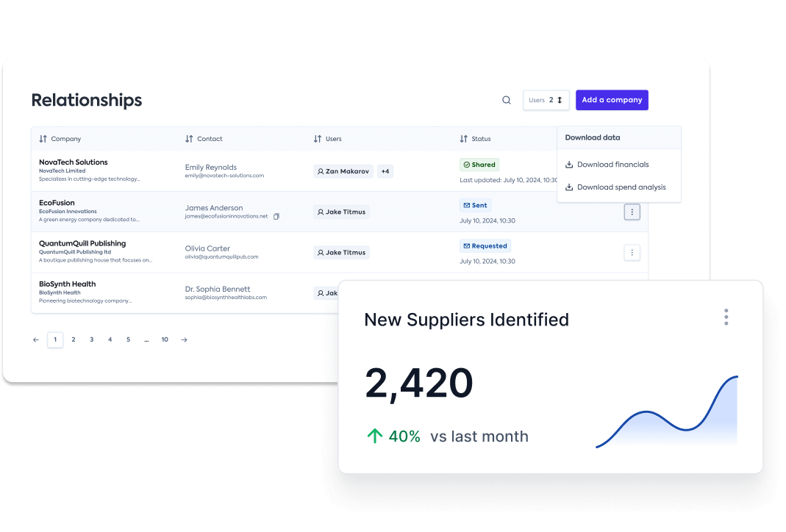Go to page 3
Screen dimensions: 786x532
point(92,339)
